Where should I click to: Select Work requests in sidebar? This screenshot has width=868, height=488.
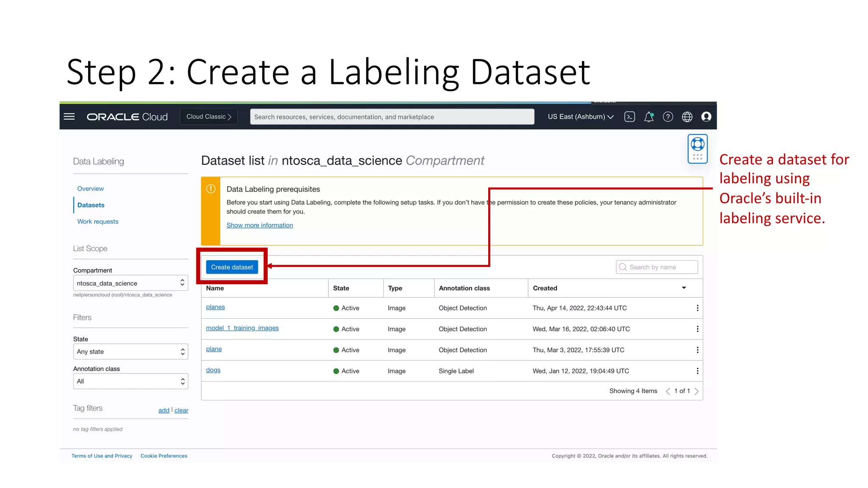click(x=97, y=222)
